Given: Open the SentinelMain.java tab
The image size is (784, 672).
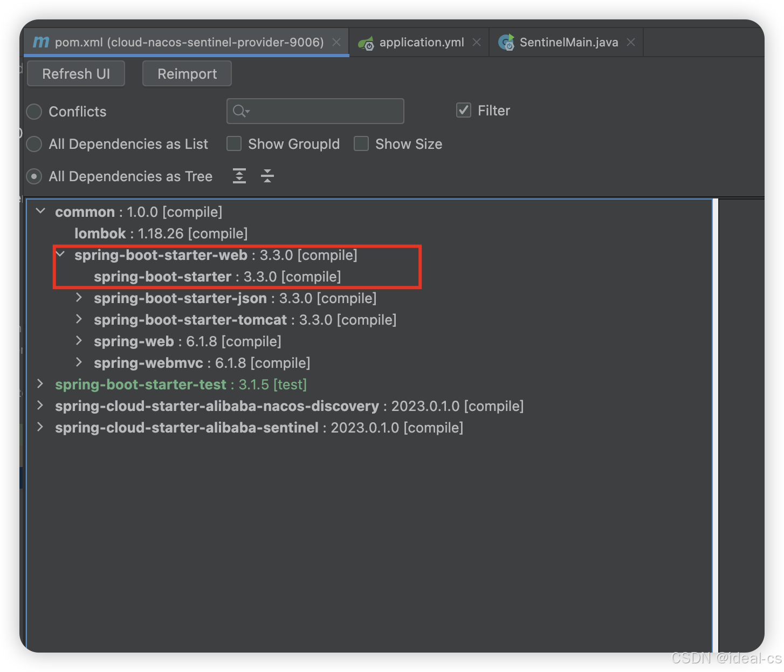Looking at the screenshot, I should click(x=566, y=42).
